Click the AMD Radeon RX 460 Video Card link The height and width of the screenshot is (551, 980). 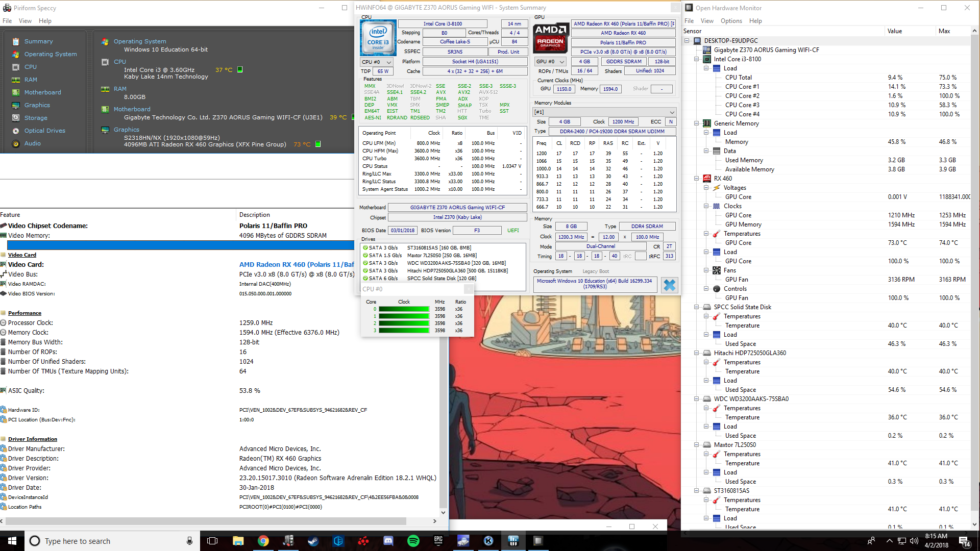click(297, 264)
